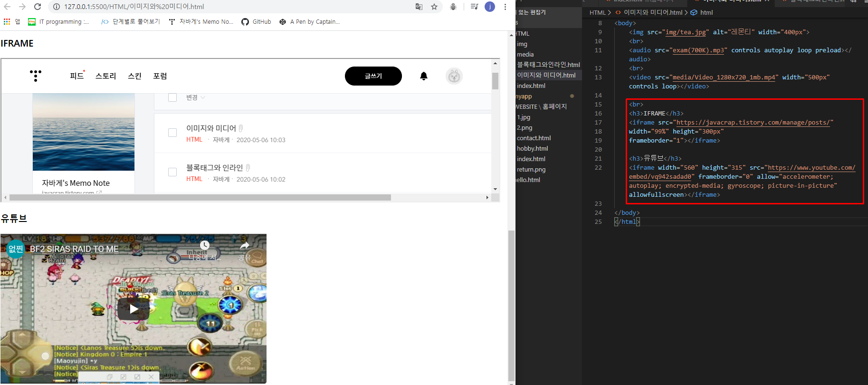Image resolution: width=868 pixels, height=385 pixels.
Task: Open the Apps grid bookmark
Action: 11,21
